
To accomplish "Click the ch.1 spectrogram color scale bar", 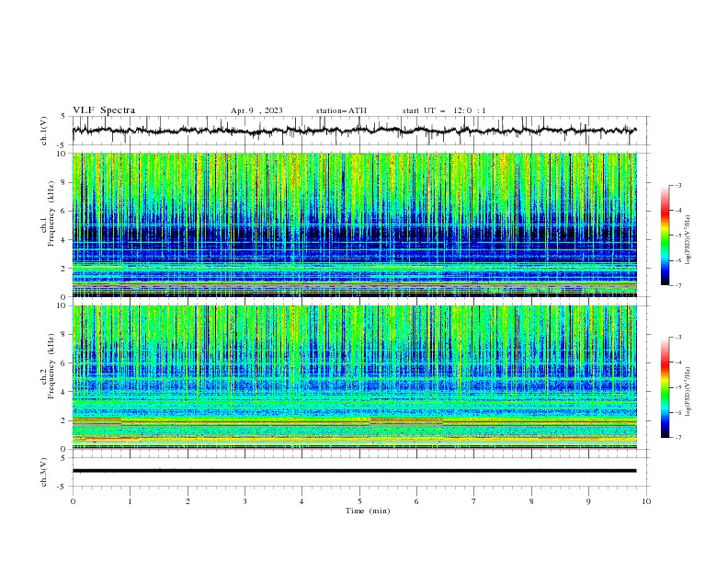I will click(x=665, y=236).
